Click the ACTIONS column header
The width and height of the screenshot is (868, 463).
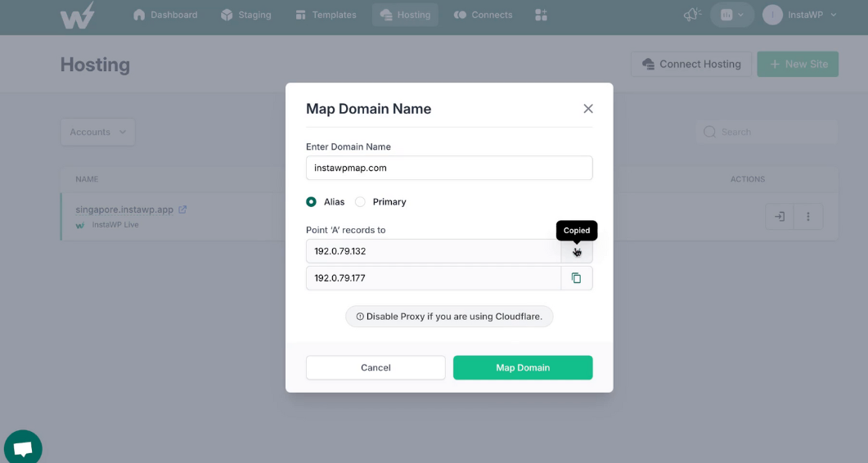[x=747, y=179]
